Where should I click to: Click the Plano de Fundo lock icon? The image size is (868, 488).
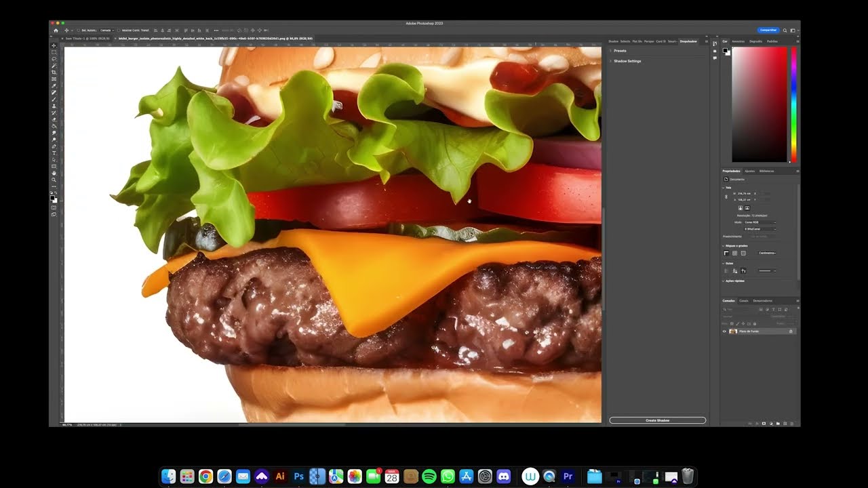click(x=791, y=331)
